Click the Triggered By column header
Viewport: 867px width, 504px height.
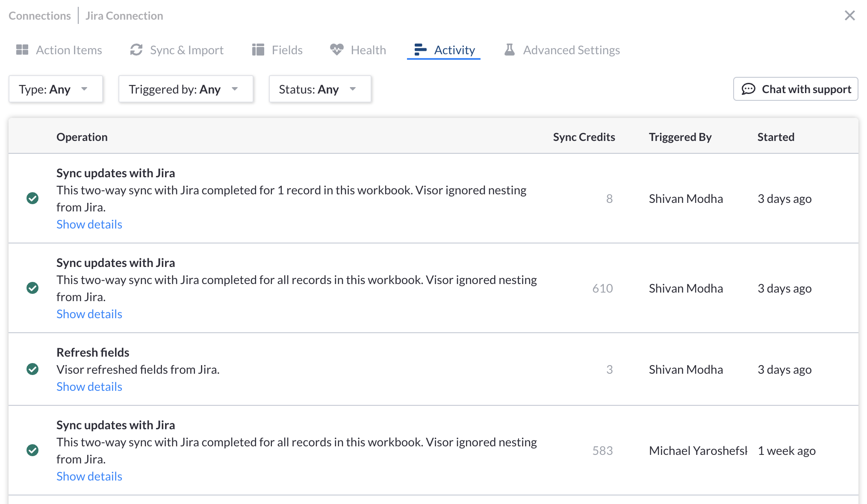[680, 137]
